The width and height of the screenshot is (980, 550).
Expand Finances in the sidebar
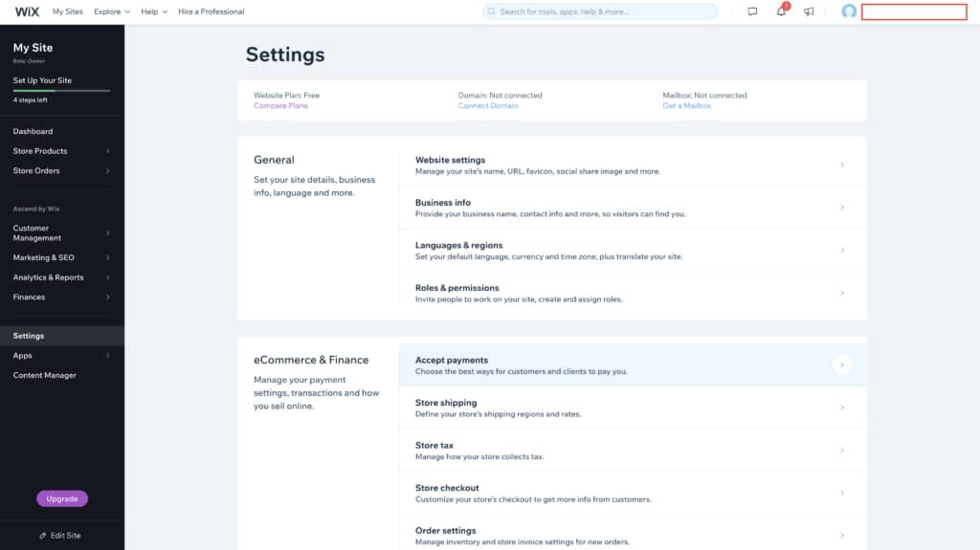(62, 297)
